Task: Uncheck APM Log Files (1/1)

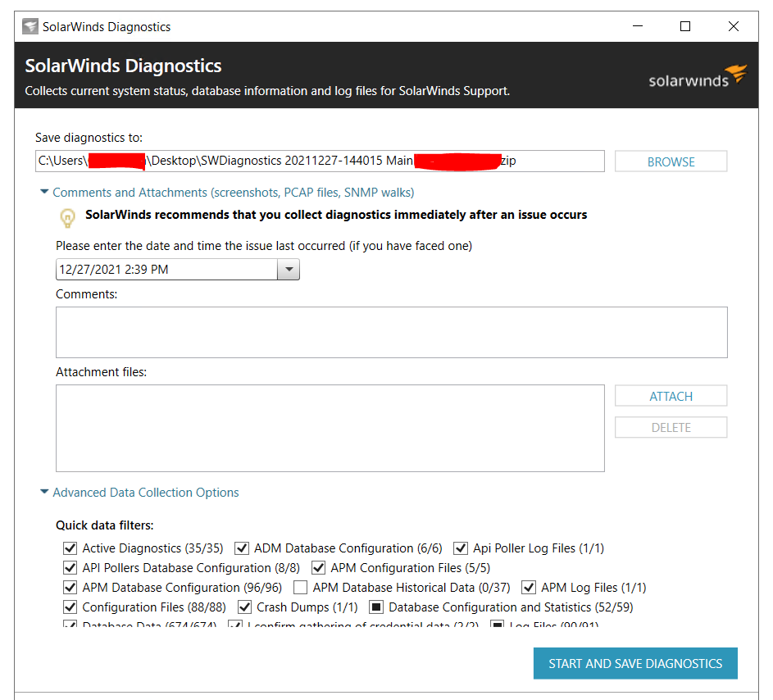Action: pyautogui.click(x=529, y=588)
